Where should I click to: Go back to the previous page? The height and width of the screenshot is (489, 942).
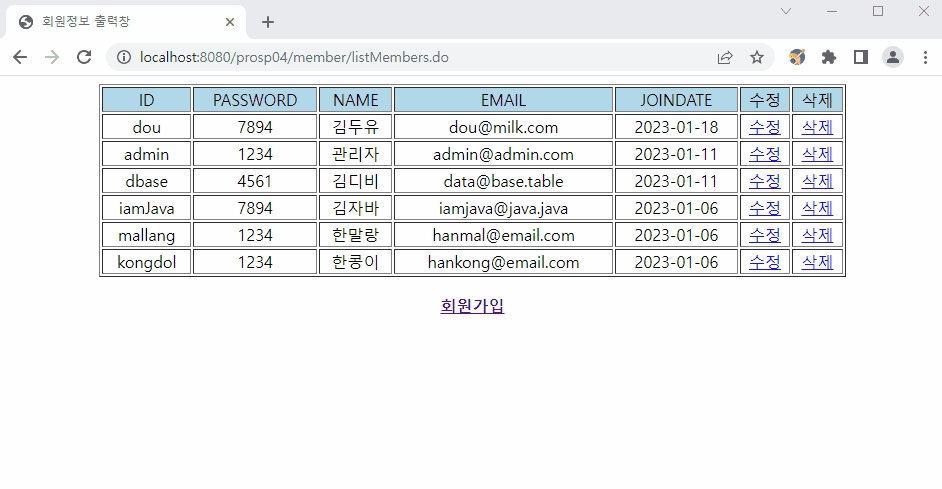[x=20, y=57]
